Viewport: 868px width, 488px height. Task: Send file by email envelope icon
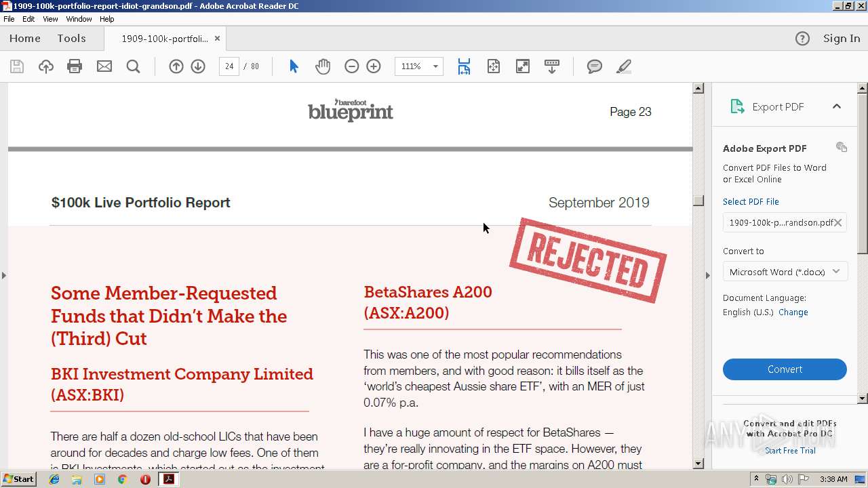point(104,66)
